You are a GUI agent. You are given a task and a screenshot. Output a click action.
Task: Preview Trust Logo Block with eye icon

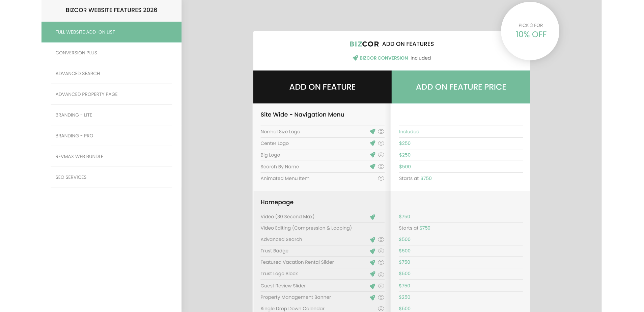[x=381, y=275]
